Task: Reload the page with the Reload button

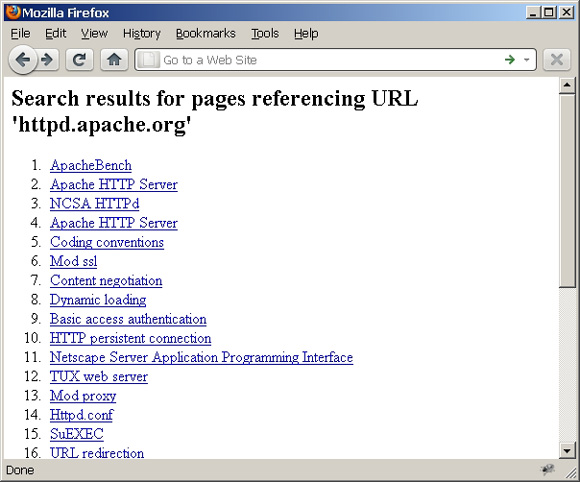Action: (x=79, y=59)
